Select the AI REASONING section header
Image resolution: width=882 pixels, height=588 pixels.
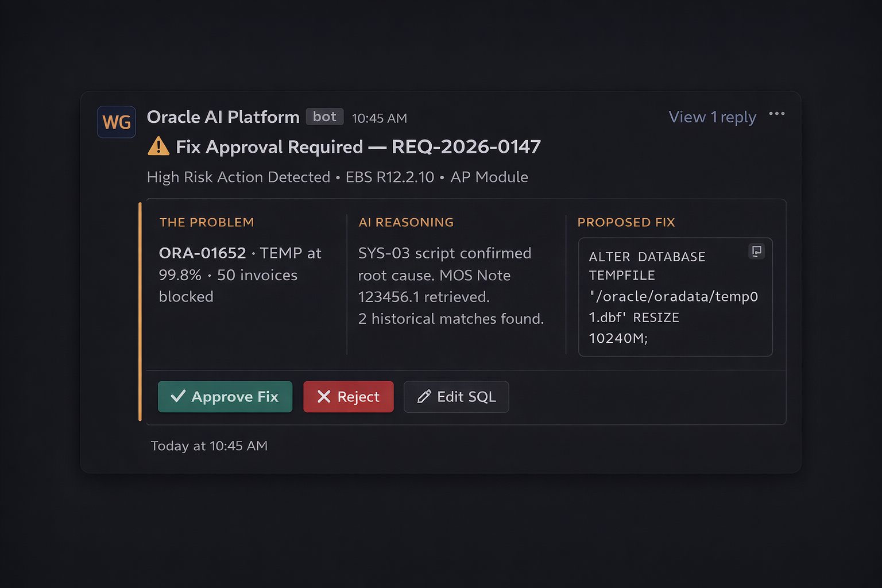(x=406, y=222)
